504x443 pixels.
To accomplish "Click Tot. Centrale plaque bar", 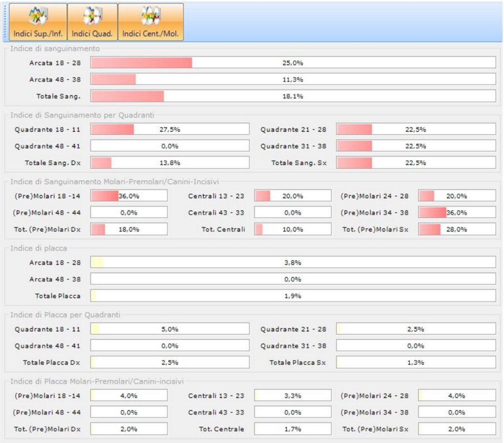I will click(292, 429).
